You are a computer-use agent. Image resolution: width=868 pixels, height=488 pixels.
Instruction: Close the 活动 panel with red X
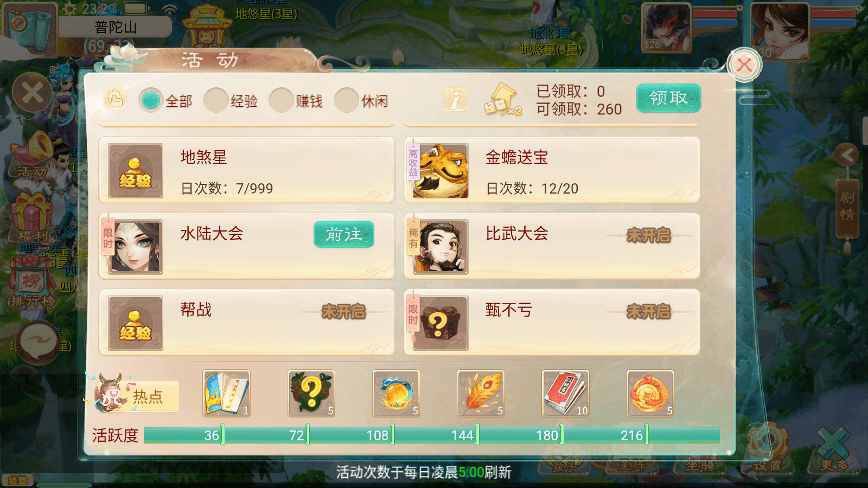pyautogui.click(x=744, y=66)
